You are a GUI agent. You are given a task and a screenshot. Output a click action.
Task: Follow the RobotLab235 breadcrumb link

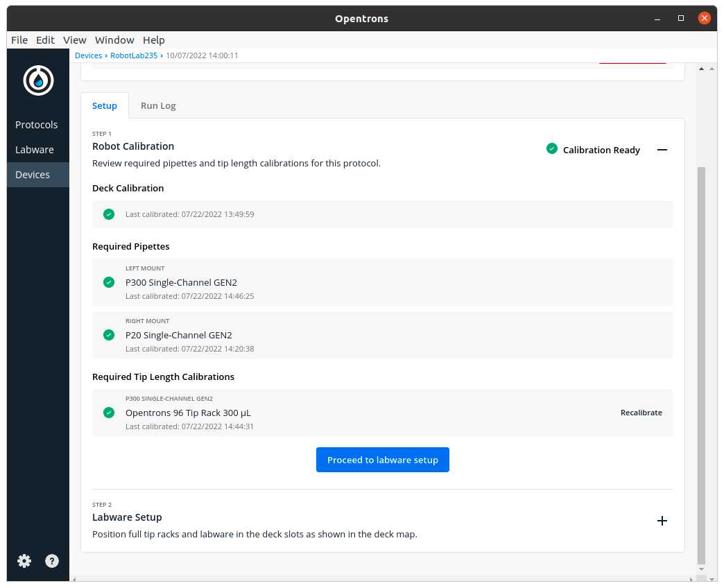134,55
